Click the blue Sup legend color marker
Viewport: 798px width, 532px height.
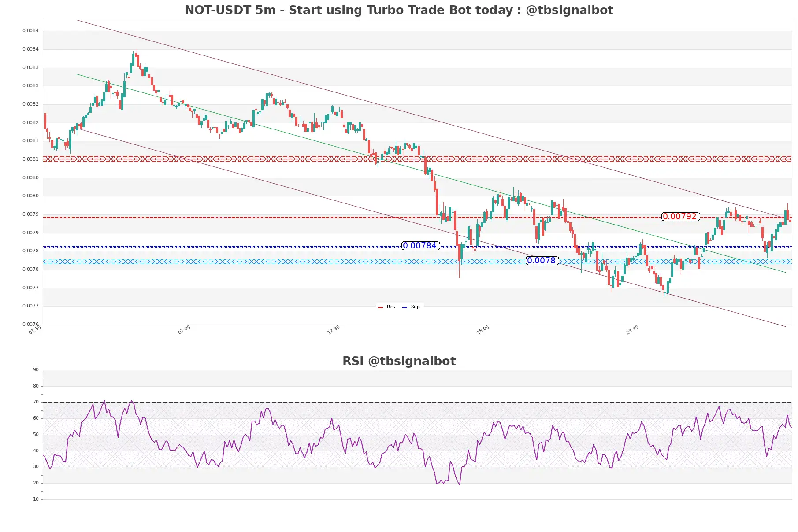coord(405,307)
